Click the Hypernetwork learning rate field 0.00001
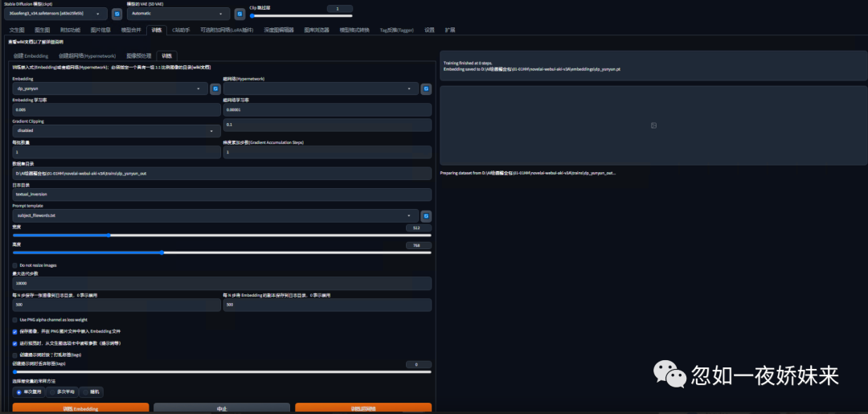Viewport: 868px width, 414px height. (327, 109)
